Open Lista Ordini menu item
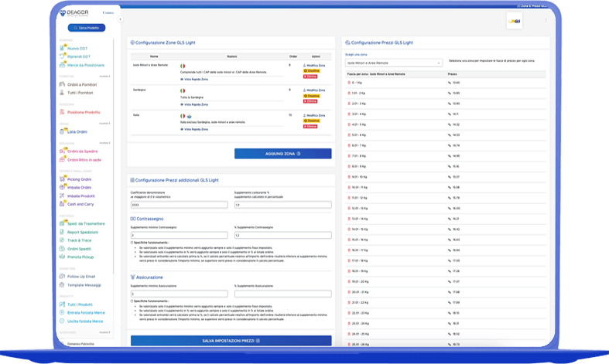The width and height of the screenshot is (609, 364). click(x=77, y=132)
